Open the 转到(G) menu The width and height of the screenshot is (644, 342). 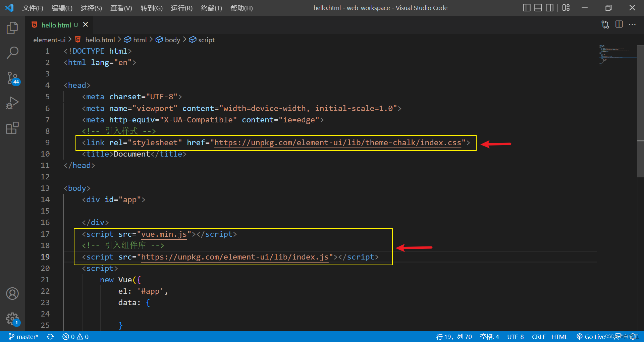151,8
